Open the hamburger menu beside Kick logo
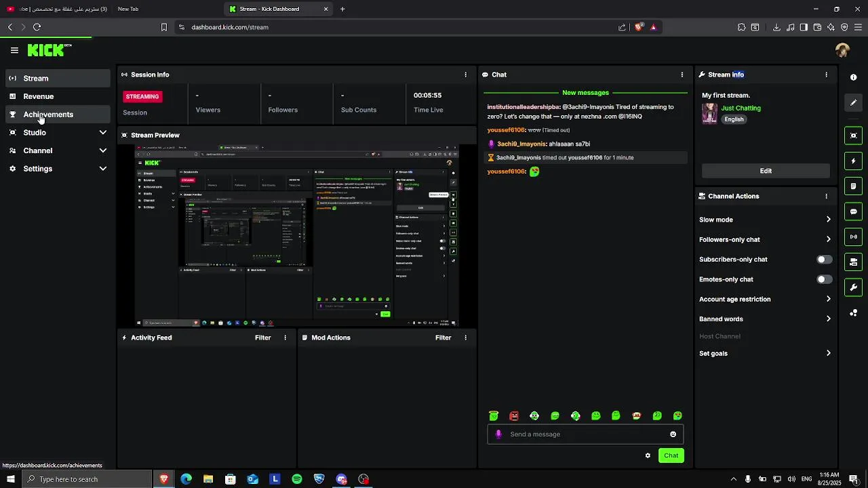 click(14, 50)
